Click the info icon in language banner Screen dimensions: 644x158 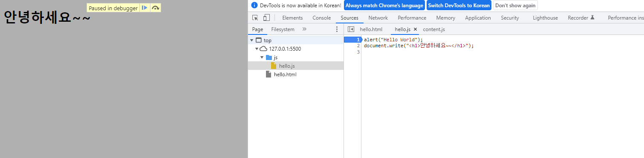(x=254, y=6)
